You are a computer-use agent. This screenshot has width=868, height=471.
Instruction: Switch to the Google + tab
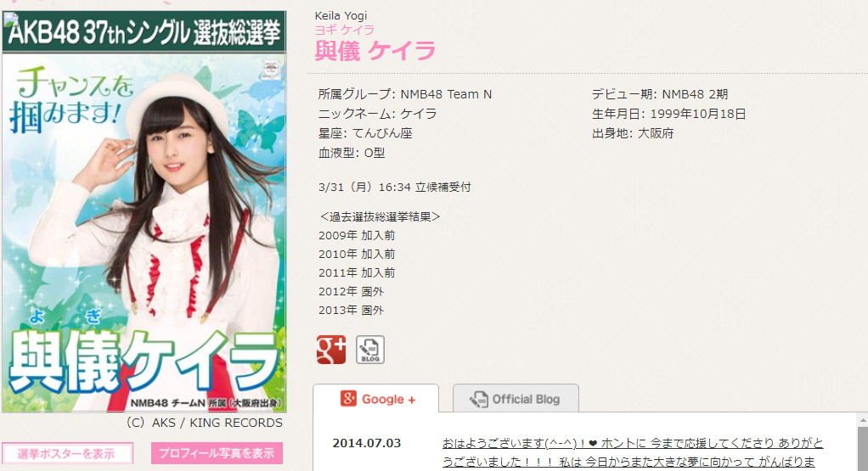coord(376,399)
